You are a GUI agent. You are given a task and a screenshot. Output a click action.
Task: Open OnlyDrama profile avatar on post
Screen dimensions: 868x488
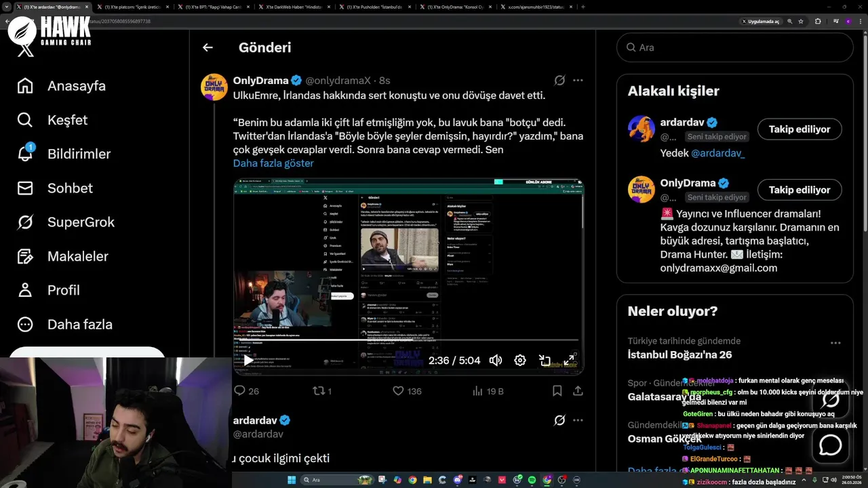click(214, 87)
